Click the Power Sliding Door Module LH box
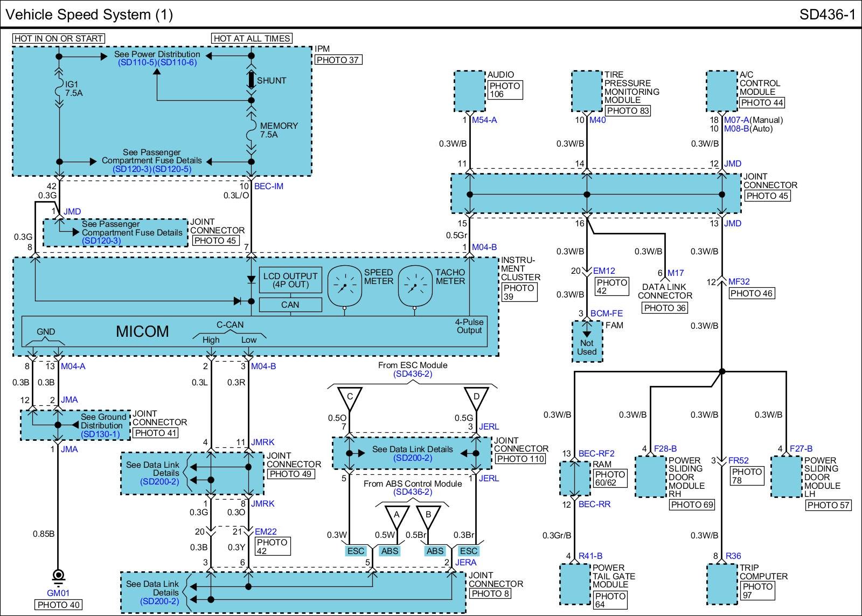This screenshot has width=862, height=616. 787,477
